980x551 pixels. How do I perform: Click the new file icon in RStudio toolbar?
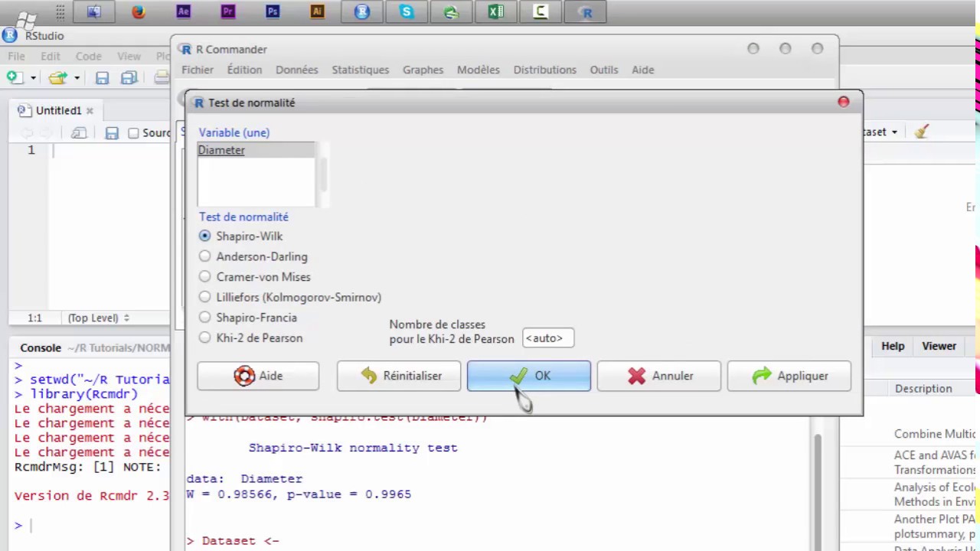click(x=14, y=77)
